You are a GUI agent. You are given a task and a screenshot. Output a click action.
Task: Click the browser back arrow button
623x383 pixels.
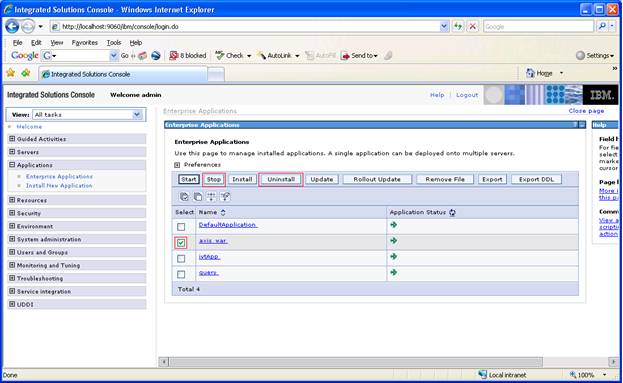tap(12, 27)
